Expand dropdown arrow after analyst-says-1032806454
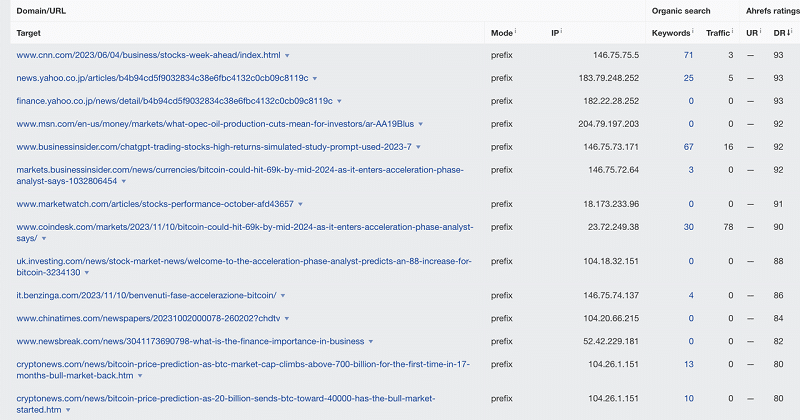The width and height of the screenshot is (800, 420). pyautogui.click(x=124, y=182)
